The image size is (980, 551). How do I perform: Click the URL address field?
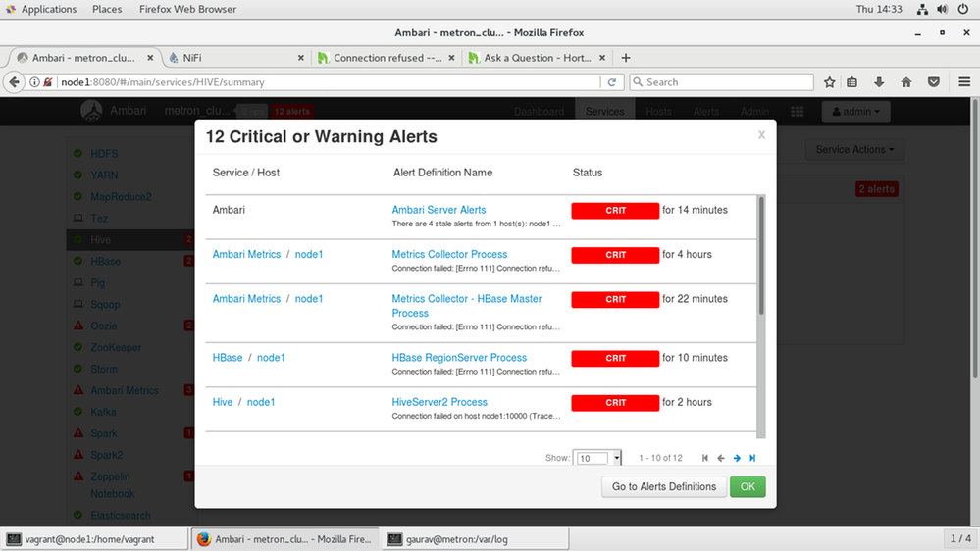tap(328, 81)
